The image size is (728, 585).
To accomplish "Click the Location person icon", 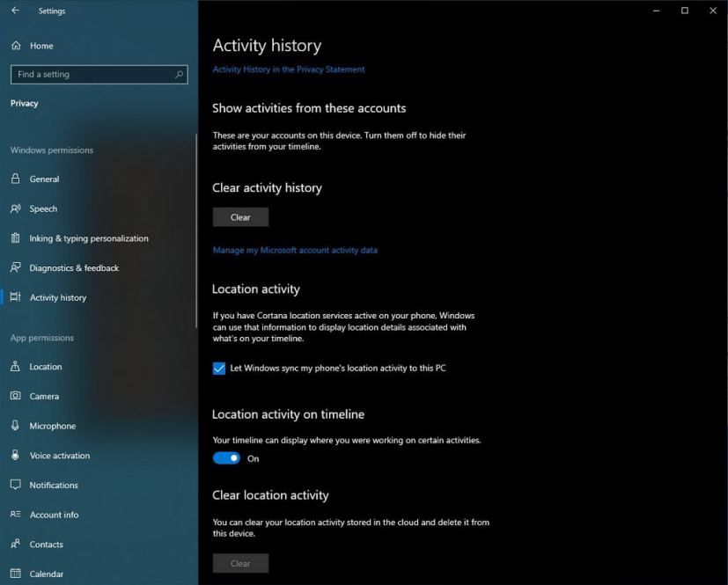I will (15, 366).
